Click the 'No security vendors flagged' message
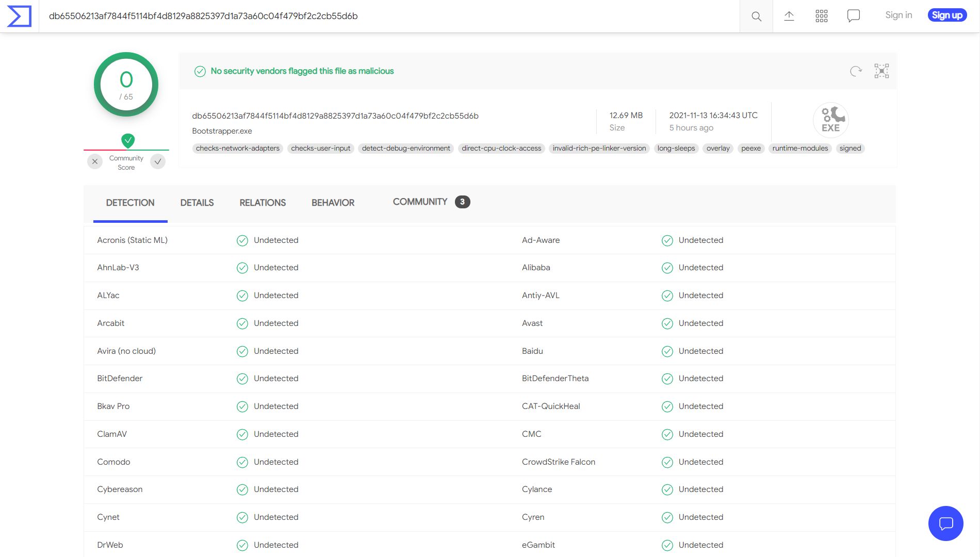Image resolution: width=980 pixels, height=557 pixels. click(x=302, y=71)
